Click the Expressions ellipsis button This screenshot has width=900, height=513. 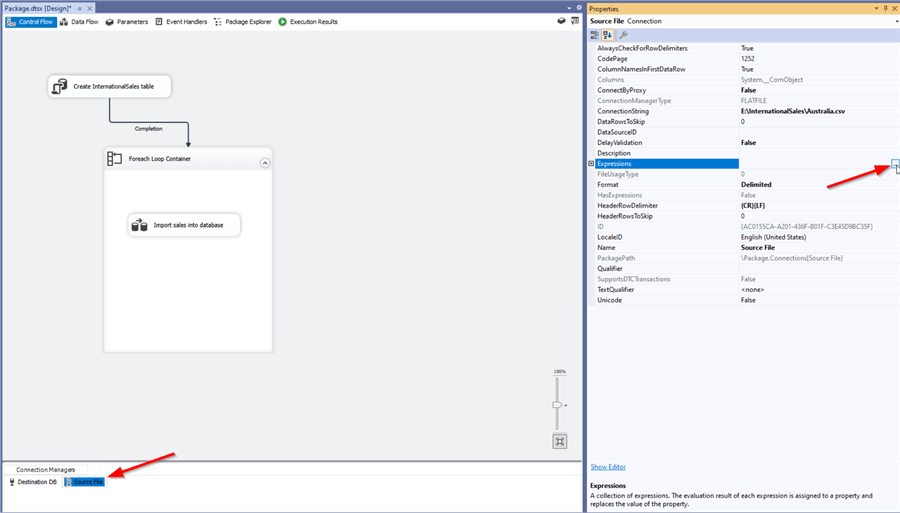(894, 164)
